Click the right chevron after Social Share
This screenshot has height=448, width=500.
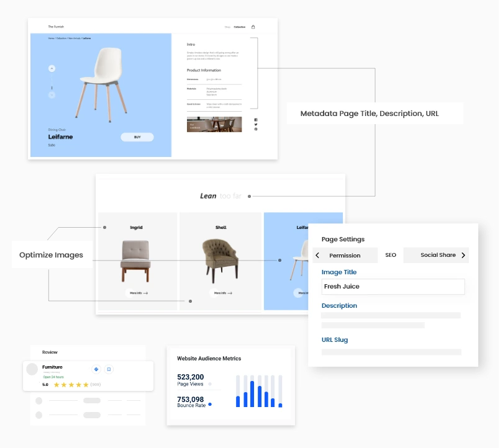tap(463, 255)
